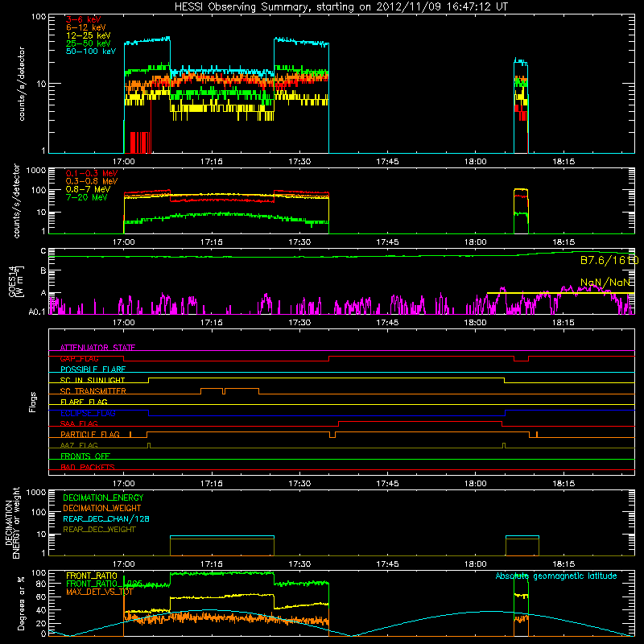Click the SC_IN_SUNLIGHT flag label
Image resolution: width=644 pixels, height=644 pixels.
pyautogui.click(x=93, y=380)
